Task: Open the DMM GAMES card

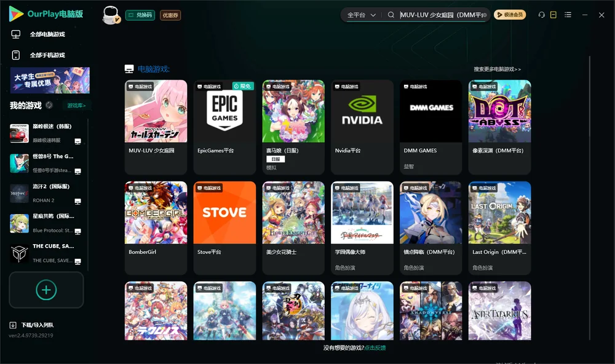Action: click(431, 127)
